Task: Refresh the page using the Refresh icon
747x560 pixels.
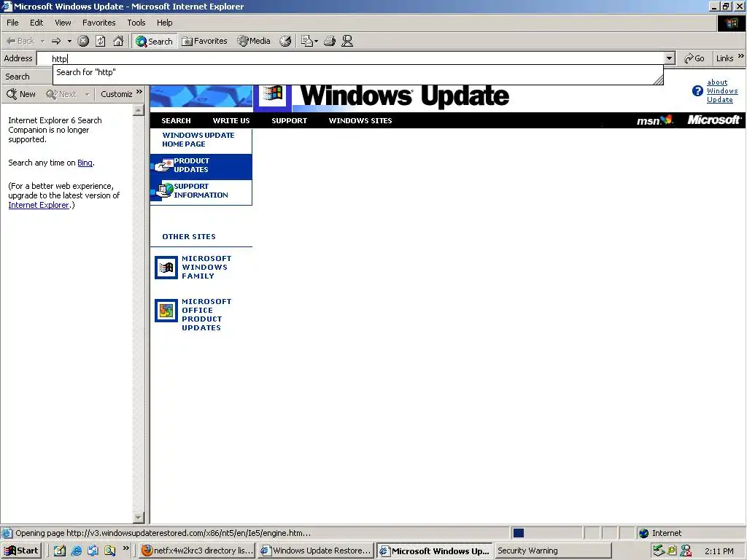Action: (x=101, y=41)
